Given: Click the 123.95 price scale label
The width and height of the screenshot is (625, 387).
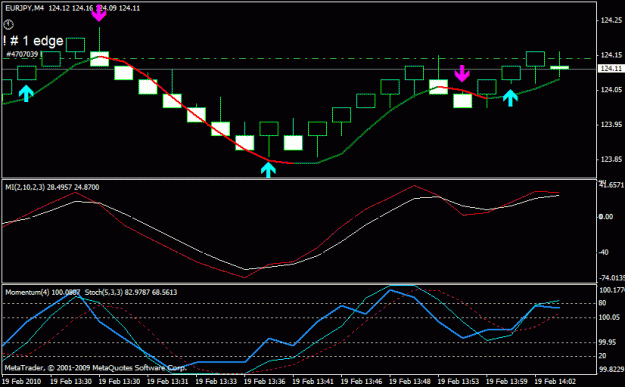Looking at the screenshot, I should pyautogui.click(x=611, y=124).
